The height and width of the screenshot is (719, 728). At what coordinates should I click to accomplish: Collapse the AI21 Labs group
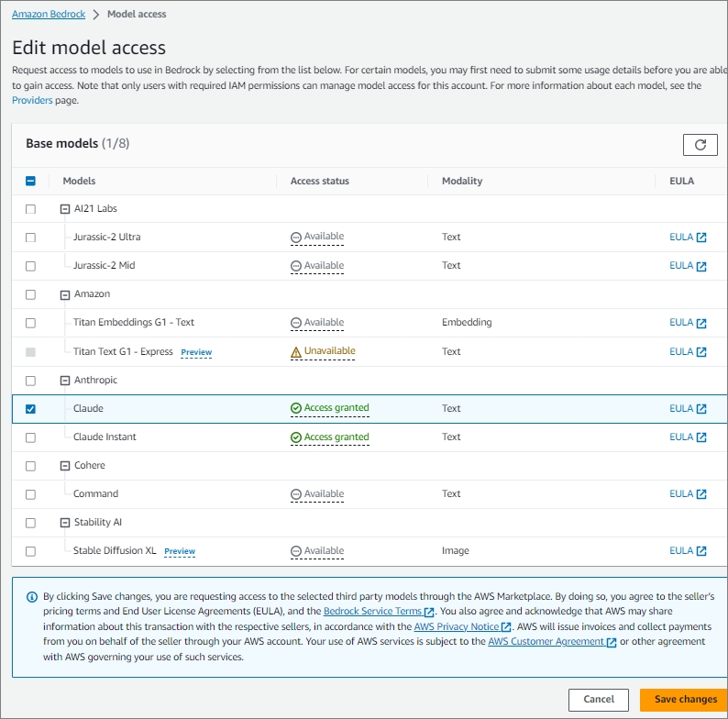(x=65, y=209)
